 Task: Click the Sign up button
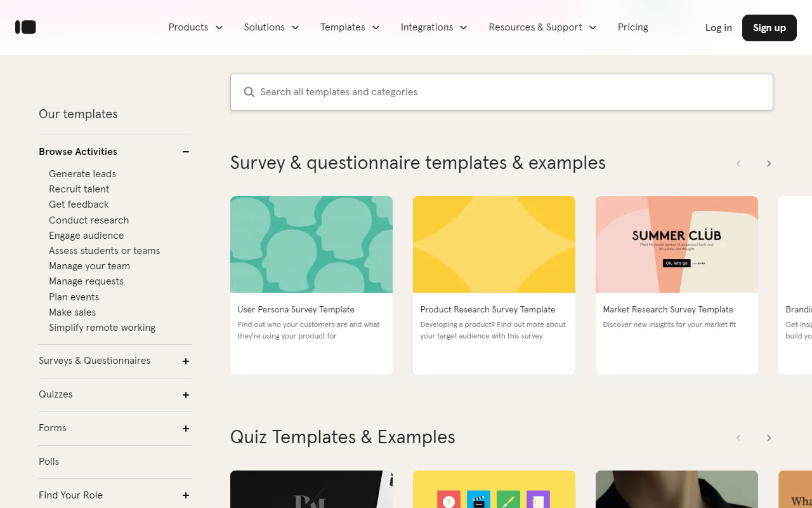769,27
